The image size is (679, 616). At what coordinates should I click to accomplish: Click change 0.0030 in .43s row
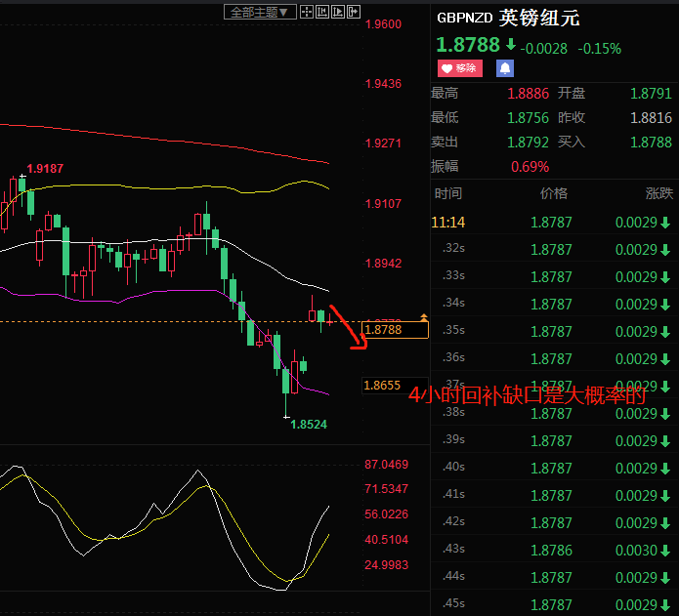click(636, 551)
